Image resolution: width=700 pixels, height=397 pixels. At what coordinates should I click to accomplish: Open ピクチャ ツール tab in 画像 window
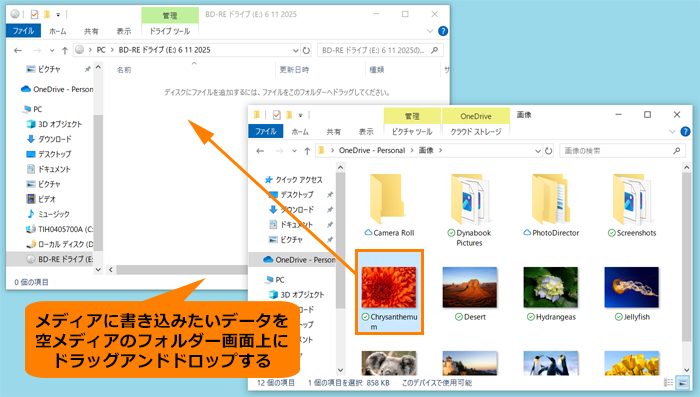pos(412,131)
